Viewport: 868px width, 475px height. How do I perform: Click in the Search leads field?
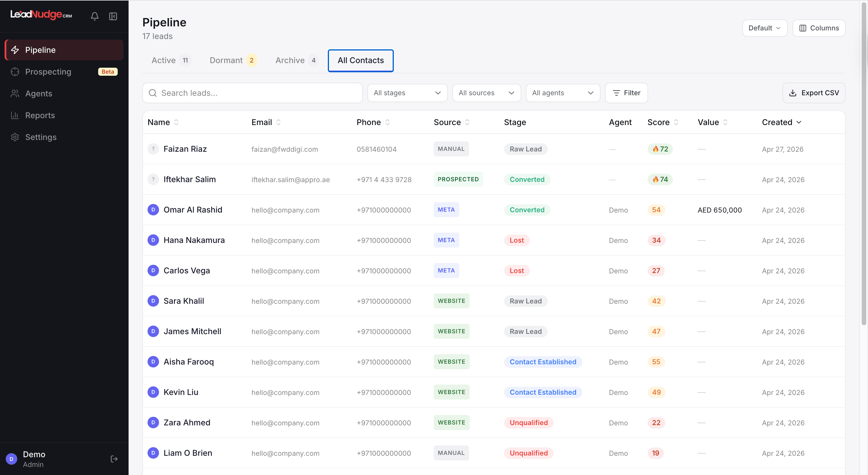[x=252, y=93]
